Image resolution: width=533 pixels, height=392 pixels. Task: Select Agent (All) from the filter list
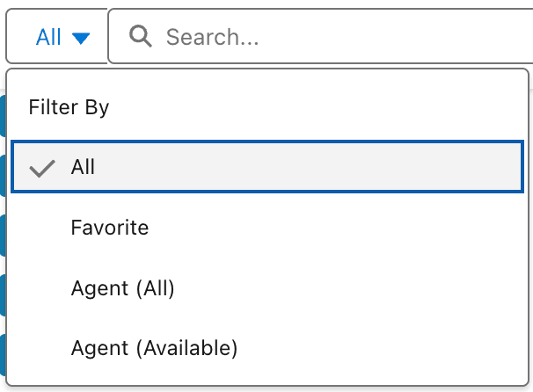click(x=122, y=288)
